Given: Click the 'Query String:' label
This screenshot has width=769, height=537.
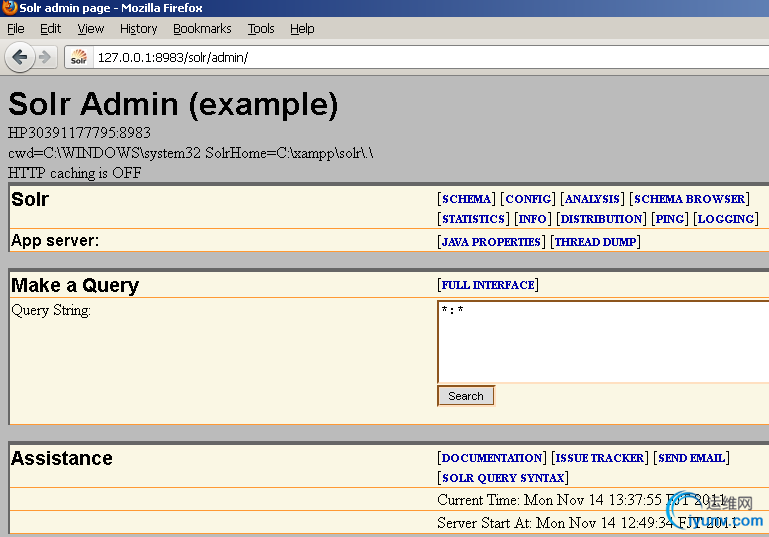Looking at the screenshot, I should (51, 310).
